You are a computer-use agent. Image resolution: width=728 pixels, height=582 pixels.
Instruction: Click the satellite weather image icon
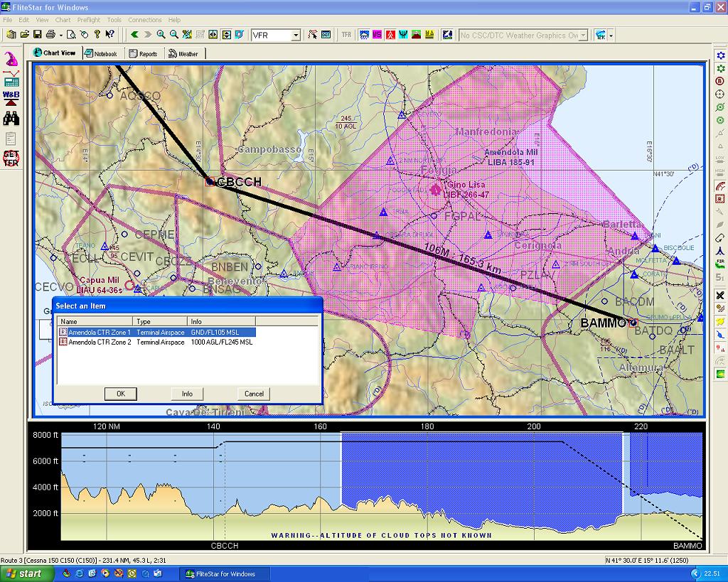[447, 34]
